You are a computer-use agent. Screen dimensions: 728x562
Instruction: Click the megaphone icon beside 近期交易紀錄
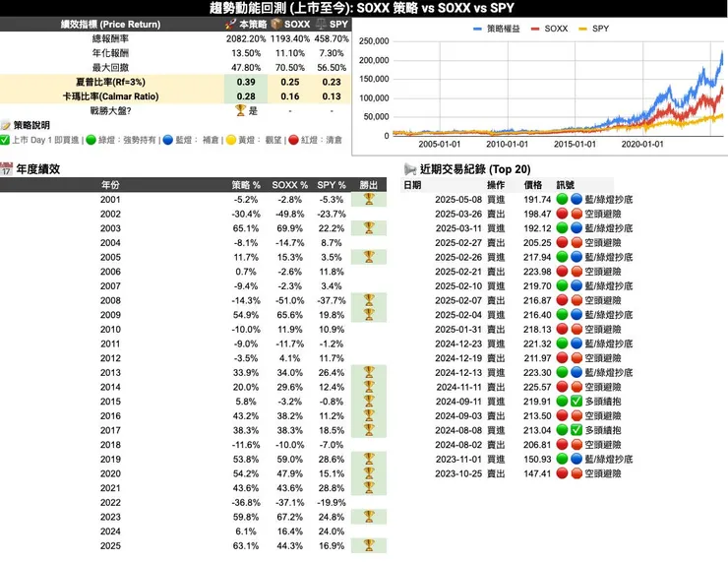(x=410, y=168)
